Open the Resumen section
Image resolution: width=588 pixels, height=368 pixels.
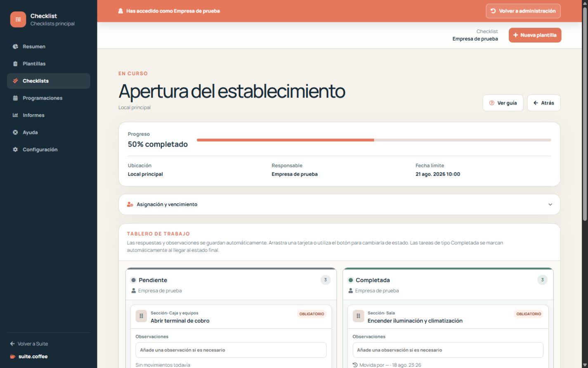pos(49,46)
